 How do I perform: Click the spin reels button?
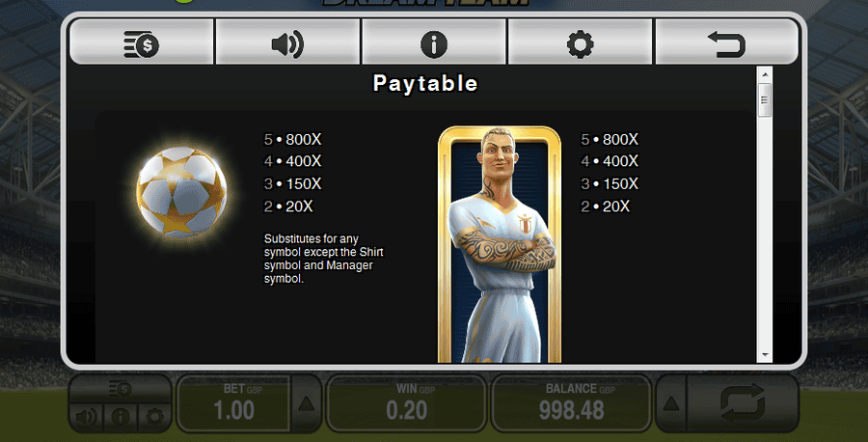point(743,403)
